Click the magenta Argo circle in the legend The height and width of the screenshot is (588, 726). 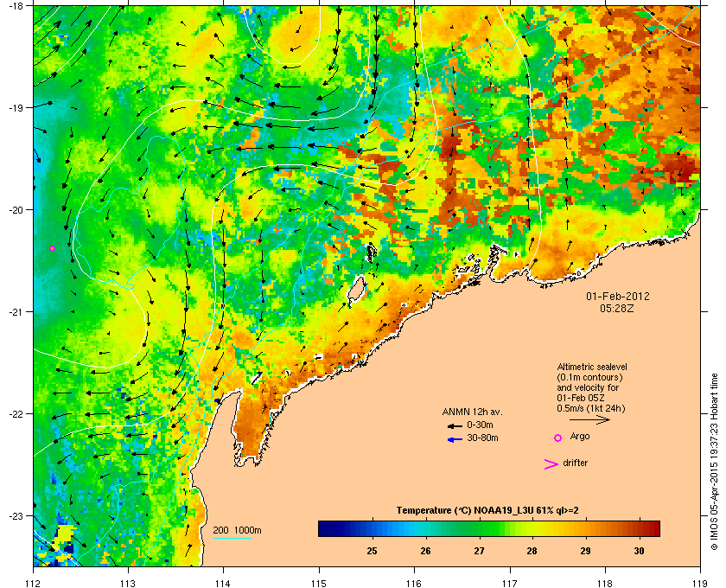coord(558,438)
